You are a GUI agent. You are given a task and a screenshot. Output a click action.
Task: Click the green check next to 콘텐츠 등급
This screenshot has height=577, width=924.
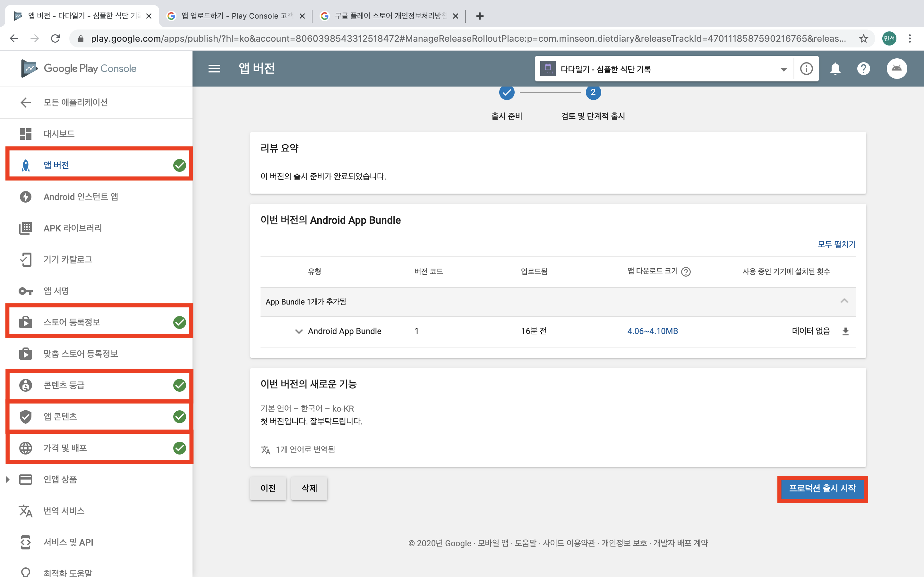click(x=179, y=385)
